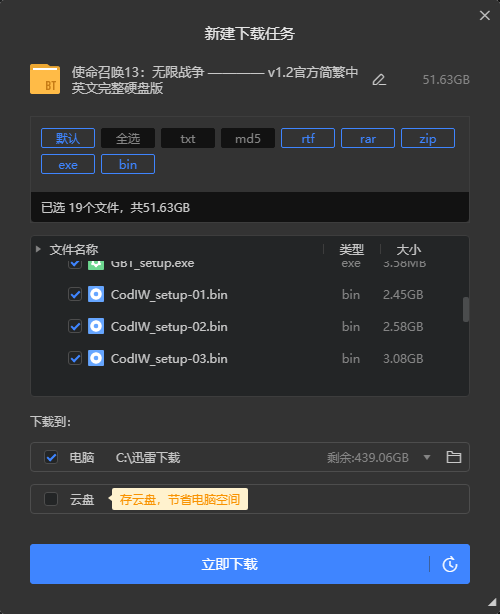
Task: Select the 全选 filter
Action: tap(128, 138)
